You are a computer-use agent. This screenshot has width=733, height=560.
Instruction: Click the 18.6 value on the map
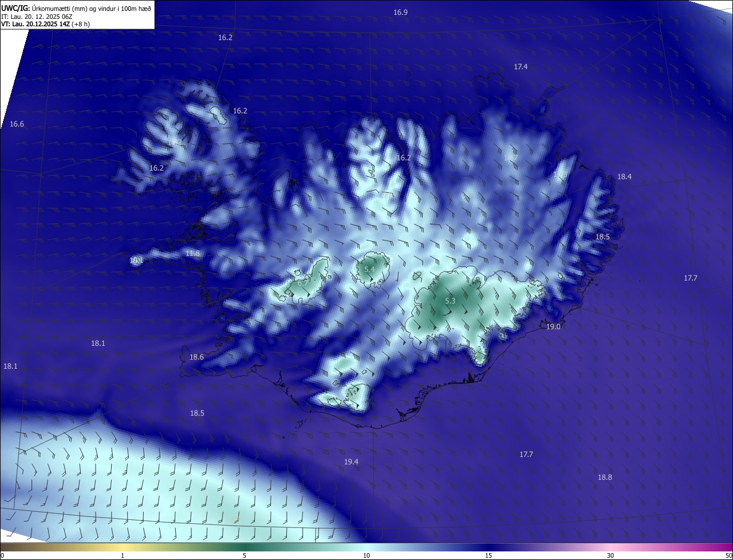196,357
